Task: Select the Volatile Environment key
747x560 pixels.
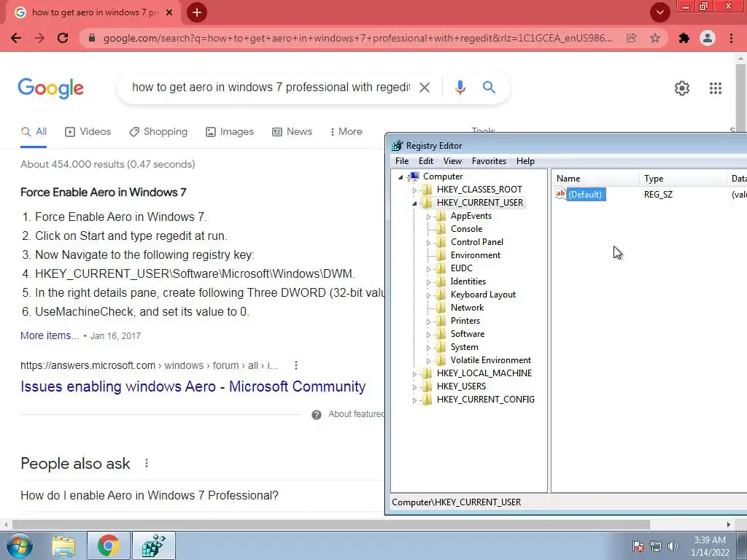Action: [491, 360]
